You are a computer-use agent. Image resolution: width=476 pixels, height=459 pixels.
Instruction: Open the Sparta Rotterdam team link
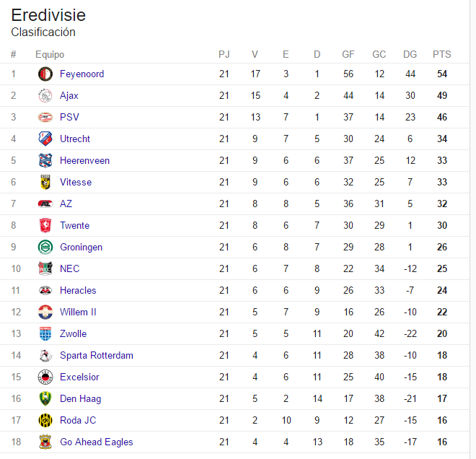97,355
